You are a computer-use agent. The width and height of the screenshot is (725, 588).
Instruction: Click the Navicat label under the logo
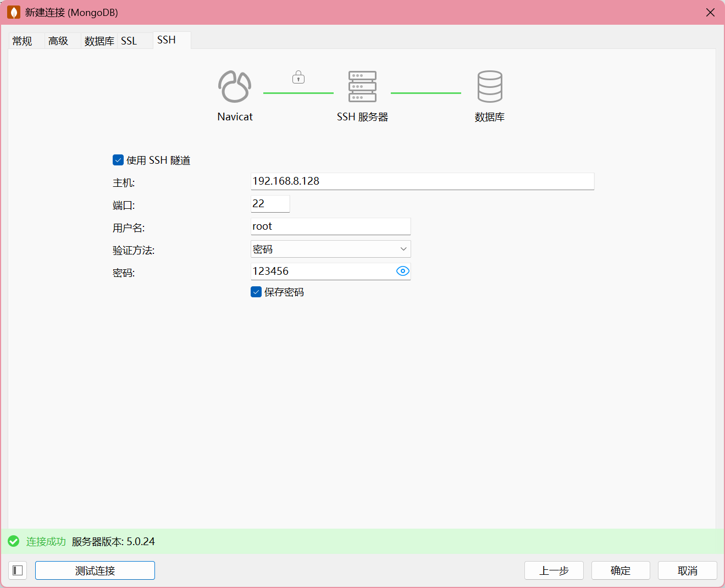(235, 117)
